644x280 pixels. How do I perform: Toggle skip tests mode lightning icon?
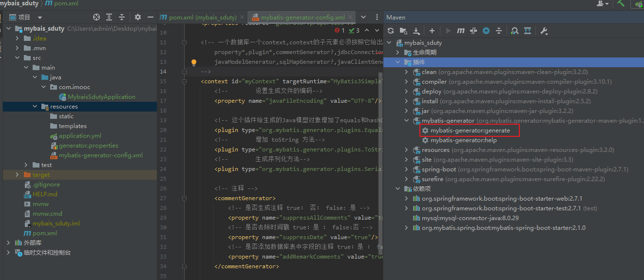486,31
